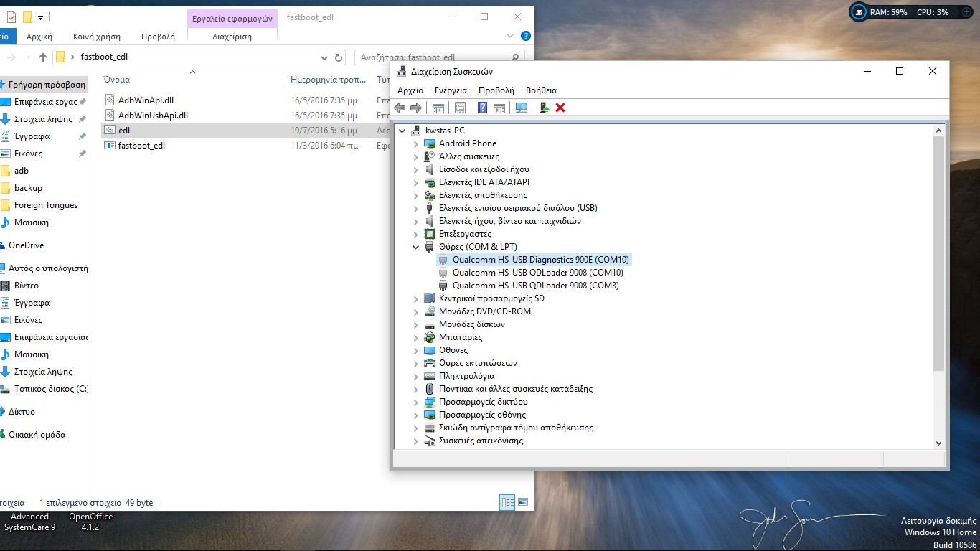Click the red X uninstall device icon
Screen dimensions: 980x551
[x=560, y=108]
